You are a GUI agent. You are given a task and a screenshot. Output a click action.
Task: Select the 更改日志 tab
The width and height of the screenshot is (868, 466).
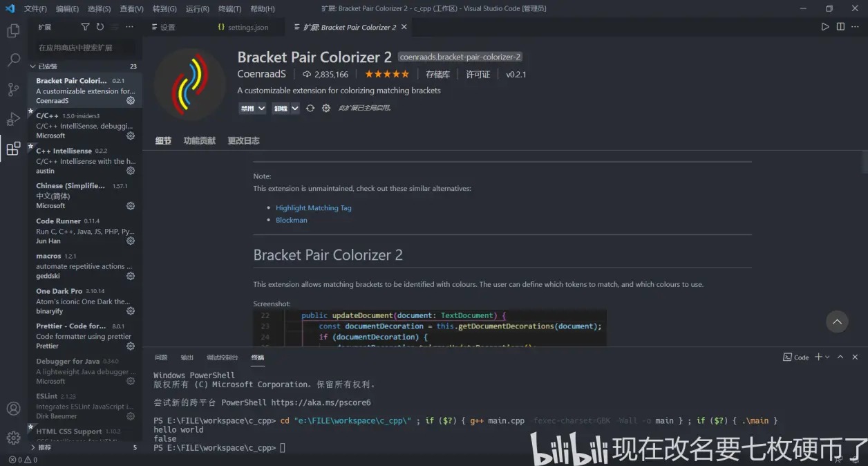pyautogui.click(x=243, y=140)
